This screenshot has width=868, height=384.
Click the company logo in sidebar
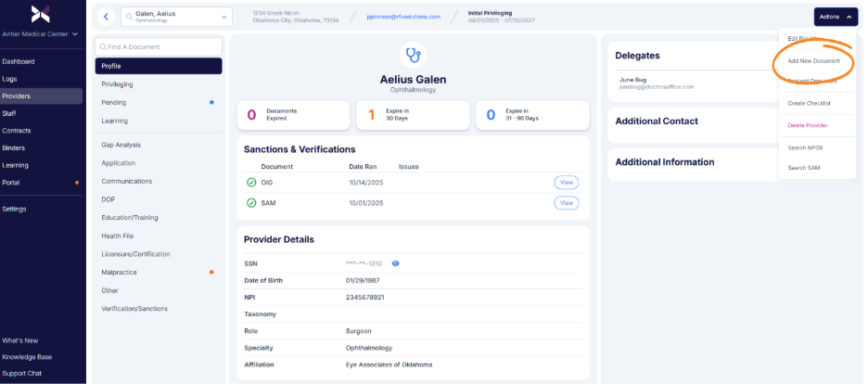pyautogui.click(x=41, y=13)
